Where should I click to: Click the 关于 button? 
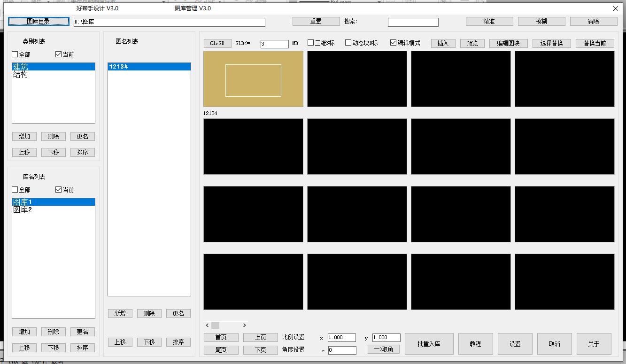point(594,344)
